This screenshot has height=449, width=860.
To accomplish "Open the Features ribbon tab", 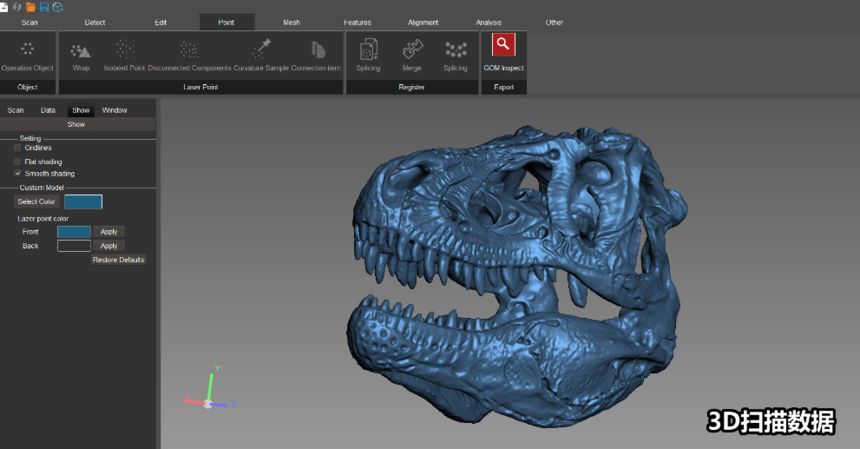I will tap(358, 22).
